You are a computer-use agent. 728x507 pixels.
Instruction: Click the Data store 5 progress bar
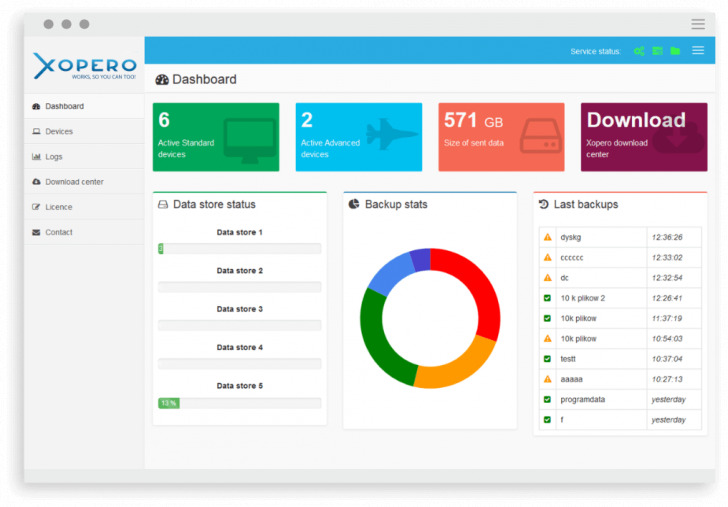click(239, 403)
